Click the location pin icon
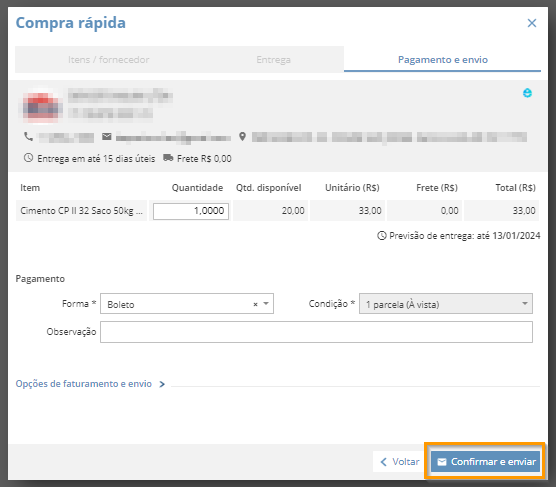 tap(242, 137)
